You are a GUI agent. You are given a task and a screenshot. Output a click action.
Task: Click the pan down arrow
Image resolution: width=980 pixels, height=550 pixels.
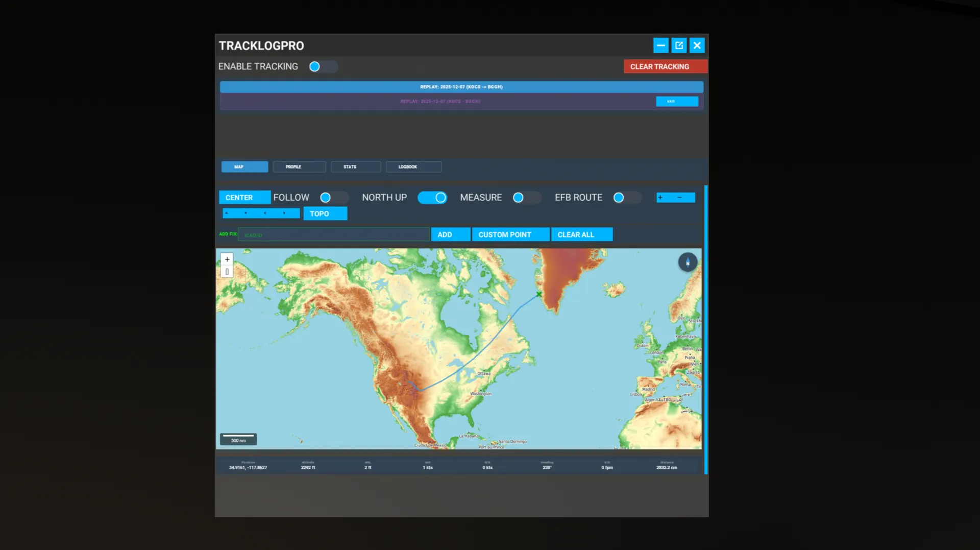pyautogui.click(x=246, y=213)
